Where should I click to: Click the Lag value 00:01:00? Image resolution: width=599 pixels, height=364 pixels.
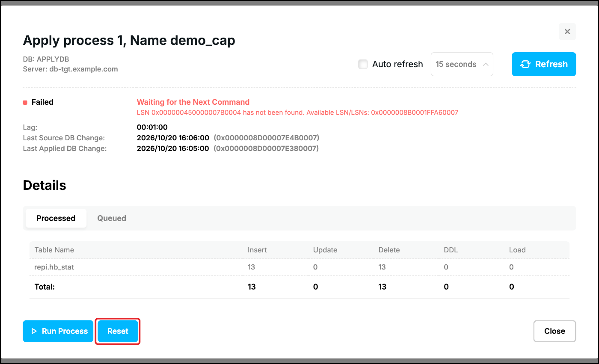click(x=152, y=127)
